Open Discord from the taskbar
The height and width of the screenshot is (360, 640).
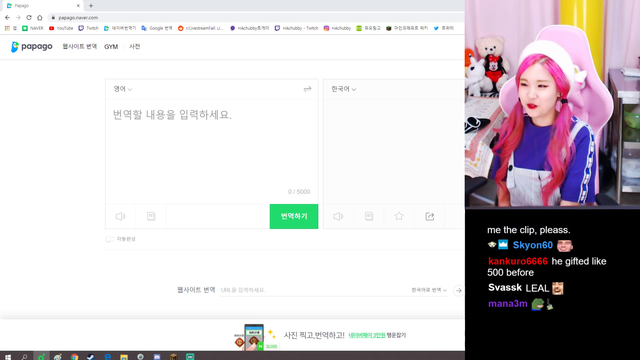(157, 357)
